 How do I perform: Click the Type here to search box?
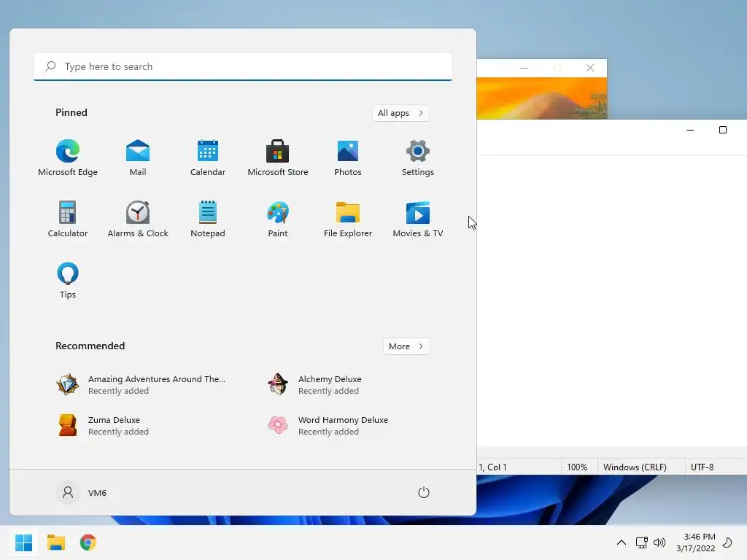coord(243,66)
